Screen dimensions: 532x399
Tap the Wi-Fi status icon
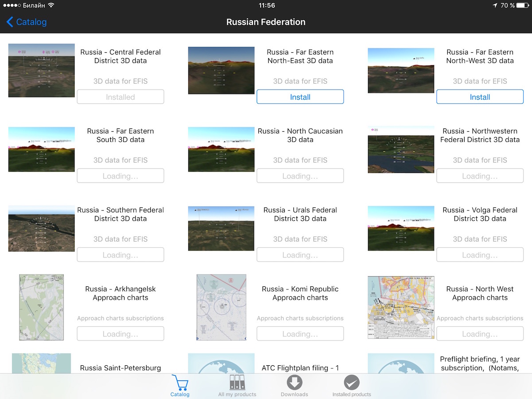(x=51, y=5)
